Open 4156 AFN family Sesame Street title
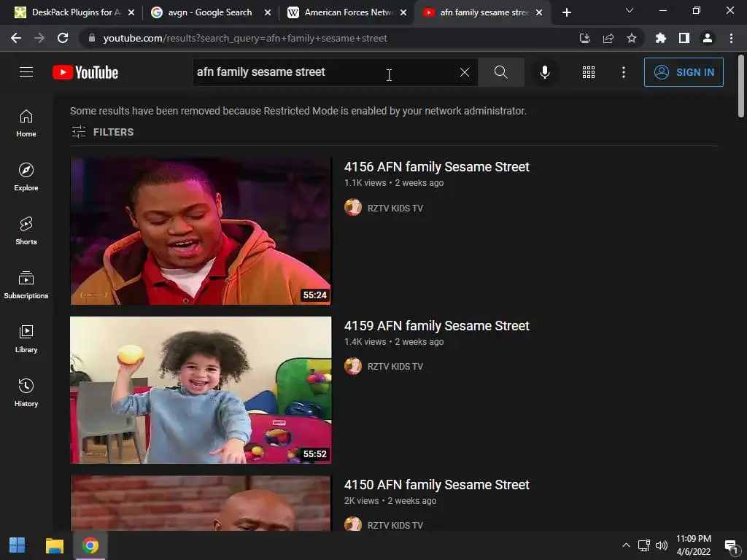The width and height of the screenshot is (747, 560). click(x=437, y=167)
